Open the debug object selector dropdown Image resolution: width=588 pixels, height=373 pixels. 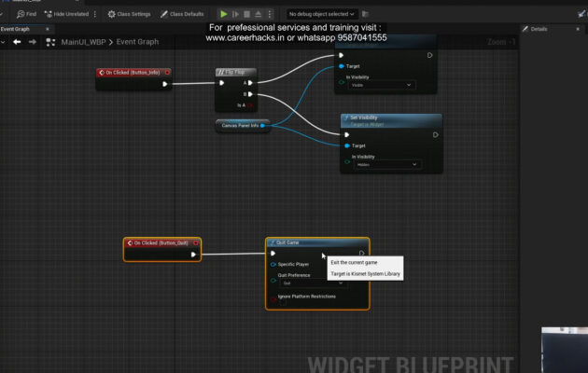click(321, 14)
